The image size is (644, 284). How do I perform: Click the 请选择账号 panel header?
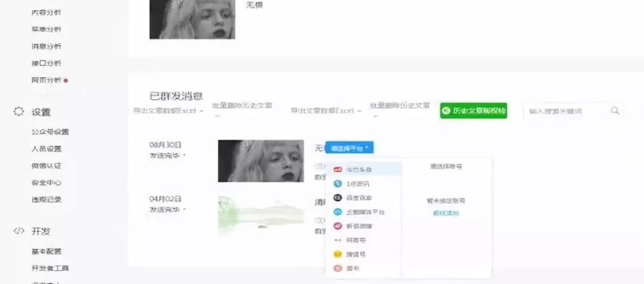point(446,166)
